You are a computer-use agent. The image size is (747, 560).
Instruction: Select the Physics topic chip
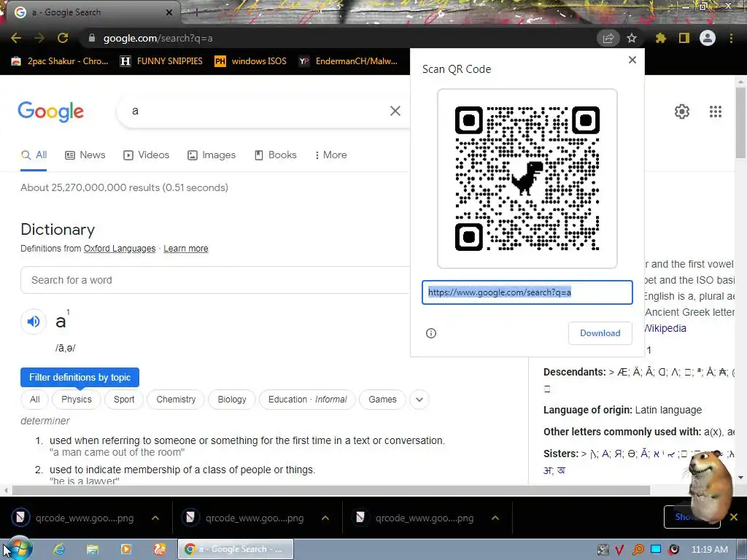click(x=76, y=400)
